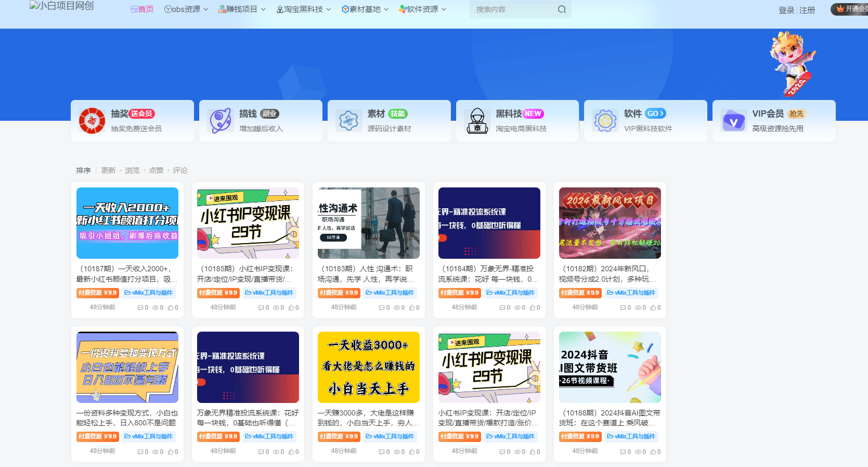Open the 首页 menu item

click(142, 9)
